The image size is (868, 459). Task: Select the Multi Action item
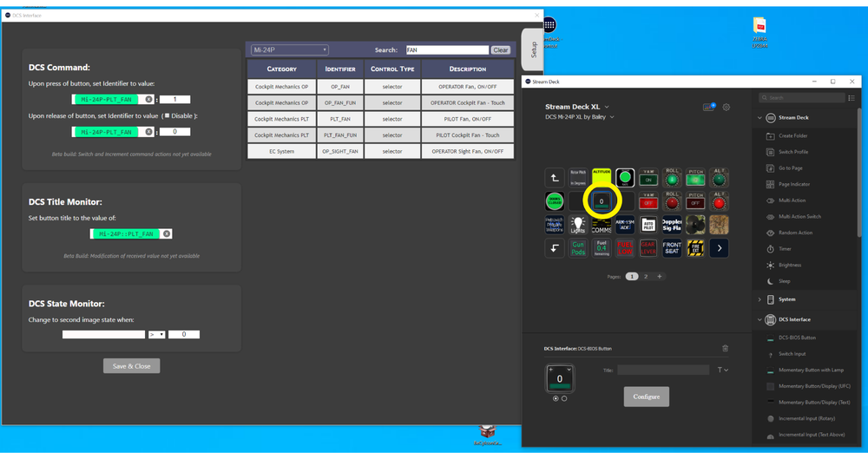coord(792,200)
